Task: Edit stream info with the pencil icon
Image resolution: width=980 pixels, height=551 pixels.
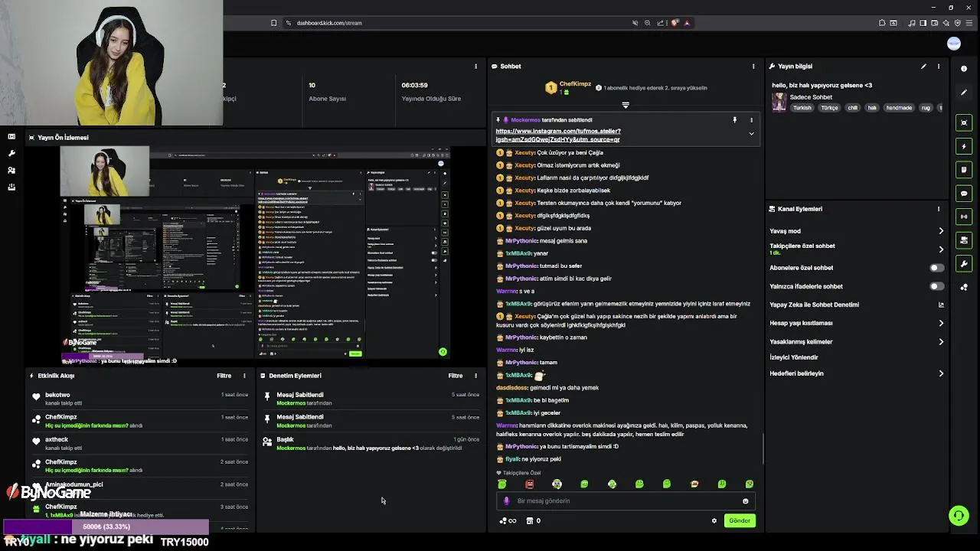Action: pos(924,67)
